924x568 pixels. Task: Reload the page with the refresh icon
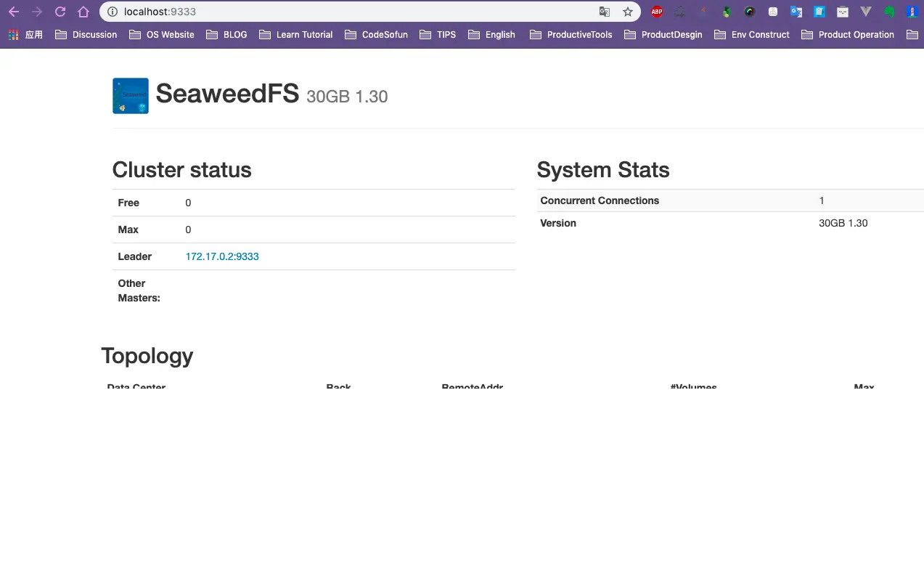click(x=60, y=12)
